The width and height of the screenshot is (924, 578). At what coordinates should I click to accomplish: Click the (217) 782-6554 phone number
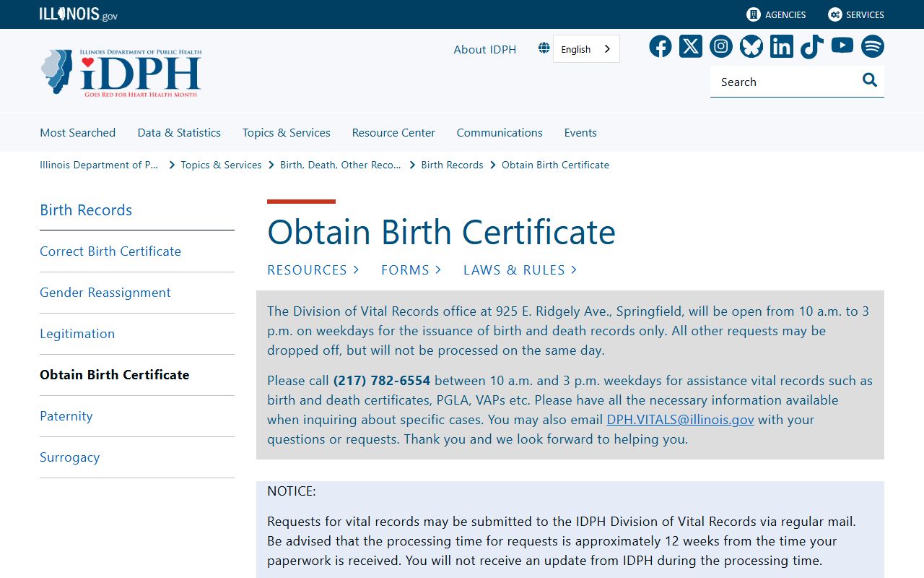[382, 380]
